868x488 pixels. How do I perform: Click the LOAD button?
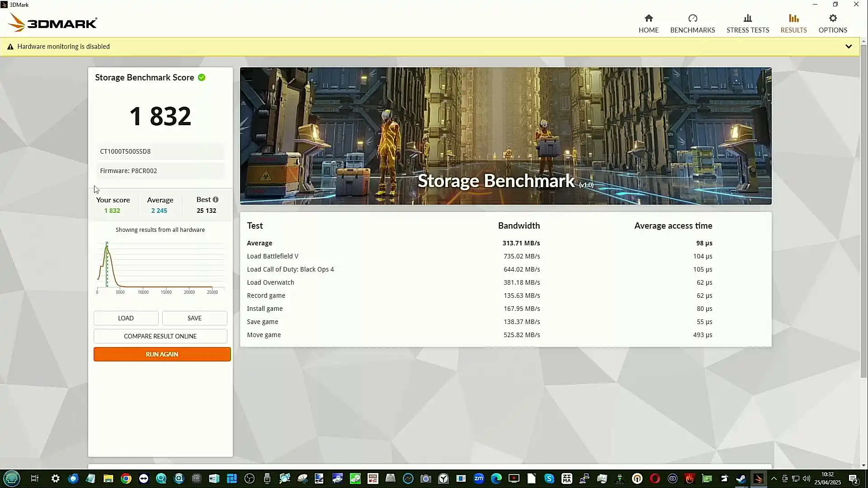tap(126, 318)
